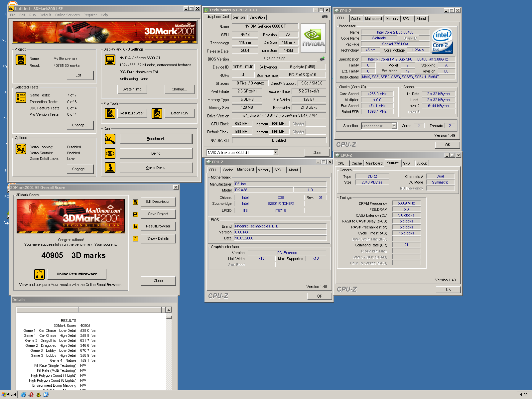Click the System Info button

coord(132,89)
